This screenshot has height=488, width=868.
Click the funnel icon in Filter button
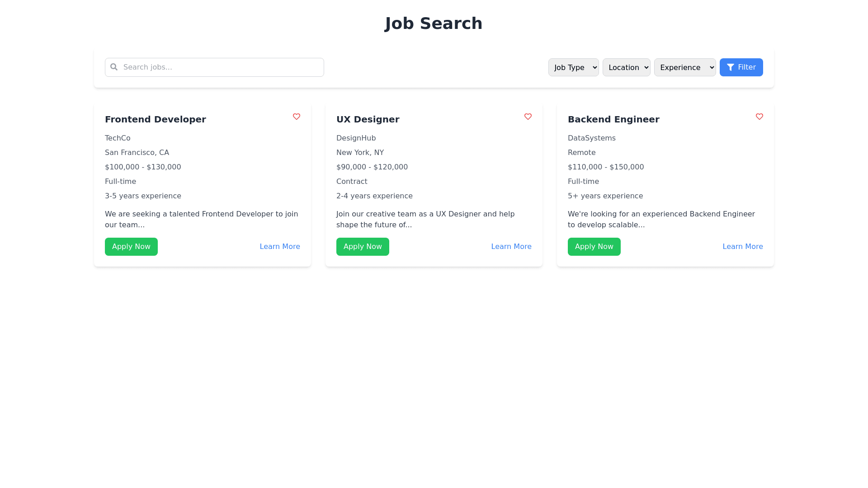click(x=730, y=67)
